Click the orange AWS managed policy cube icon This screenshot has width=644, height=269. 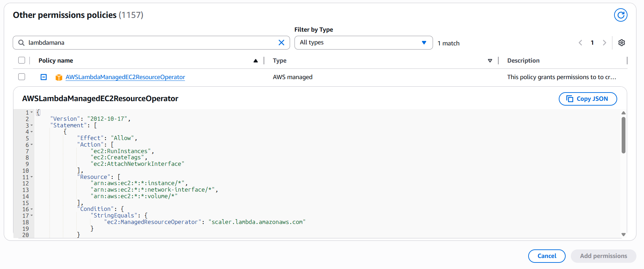(x=59, y=77)
